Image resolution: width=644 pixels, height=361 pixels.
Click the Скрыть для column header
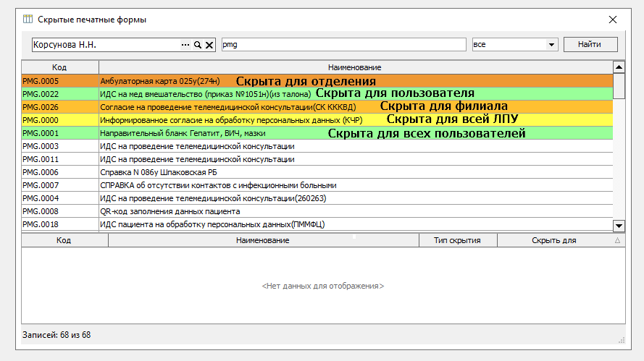pos(561,240)
